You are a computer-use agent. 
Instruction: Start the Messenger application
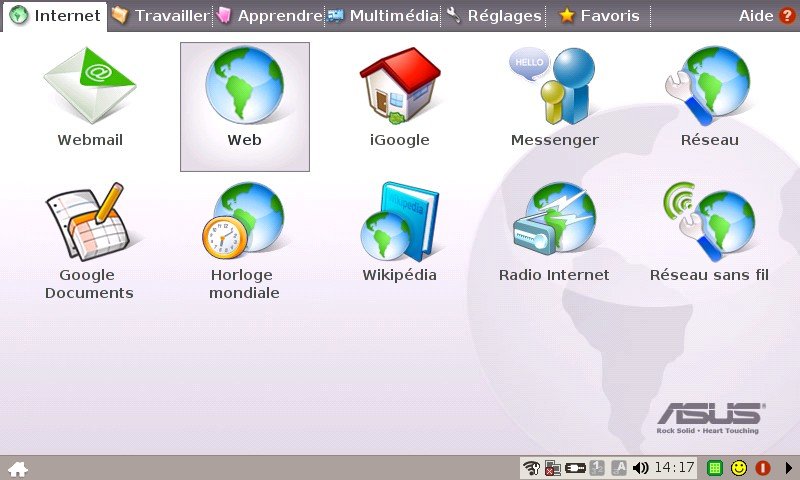click(x=553, y=86)
